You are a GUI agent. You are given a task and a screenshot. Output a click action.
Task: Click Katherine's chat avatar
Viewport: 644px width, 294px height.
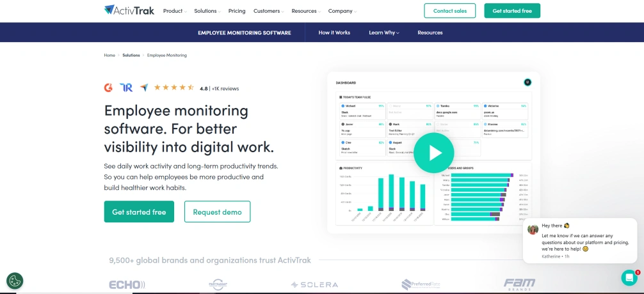click(533, 229)
